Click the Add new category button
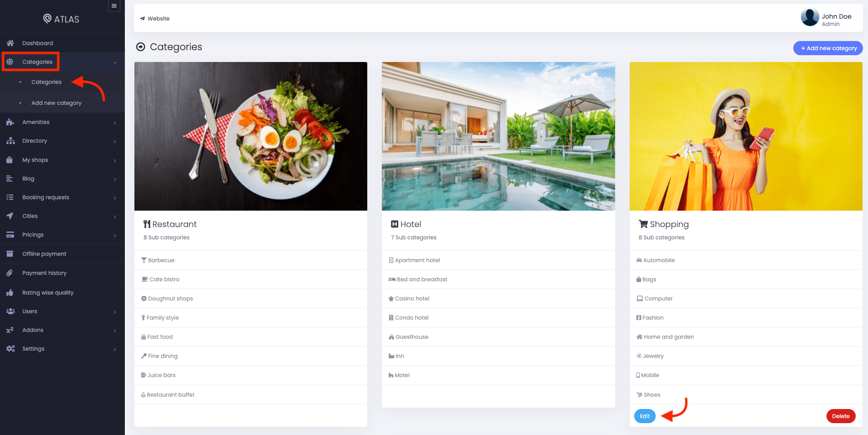 (827, 48)
